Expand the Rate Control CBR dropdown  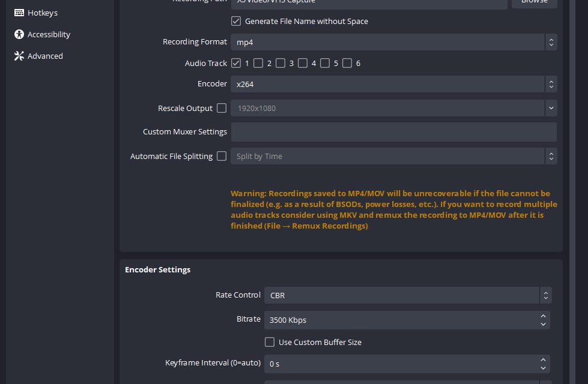click(407, 295)
